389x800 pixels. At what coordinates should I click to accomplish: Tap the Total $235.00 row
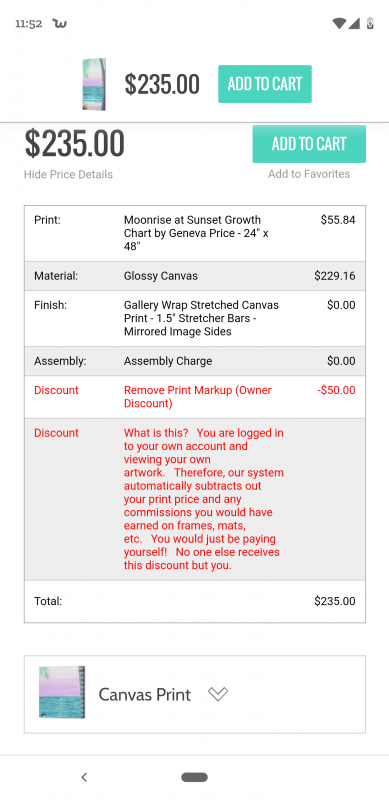(194, 601)
